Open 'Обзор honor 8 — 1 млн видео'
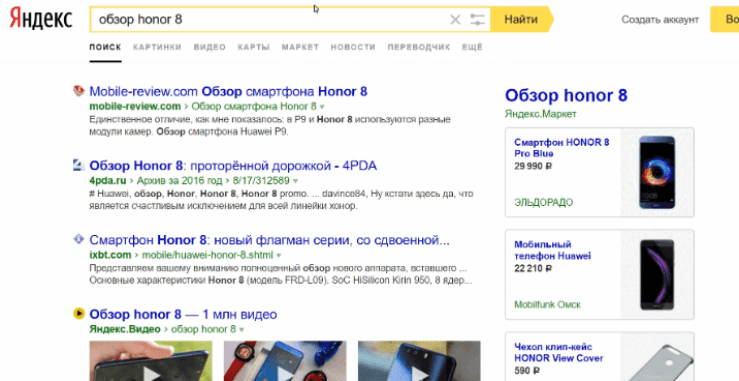739x381 pixels. pyautogui.click(x=183, y=315)
